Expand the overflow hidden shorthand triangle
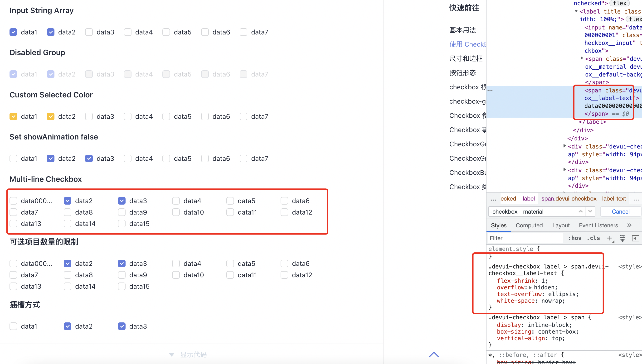This screenshot has width=642, height=364. 530,287
